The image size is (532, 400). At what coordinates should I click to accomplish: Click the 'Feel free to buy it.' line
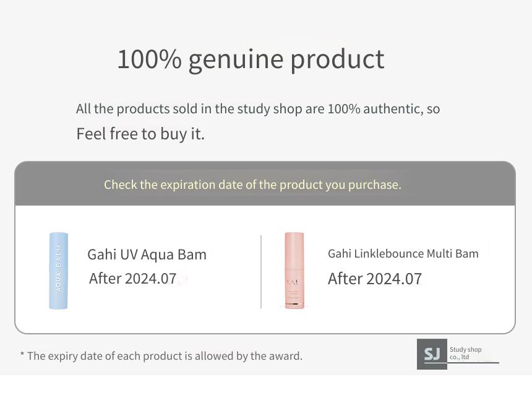click(140, 134)
